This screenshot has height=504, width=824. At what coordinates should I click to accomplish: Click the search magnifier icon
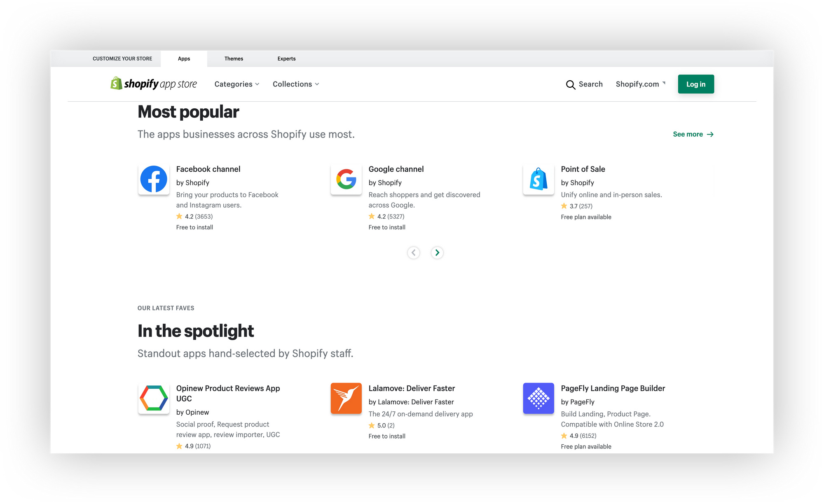pyautogui.click(x=570, y=84)
